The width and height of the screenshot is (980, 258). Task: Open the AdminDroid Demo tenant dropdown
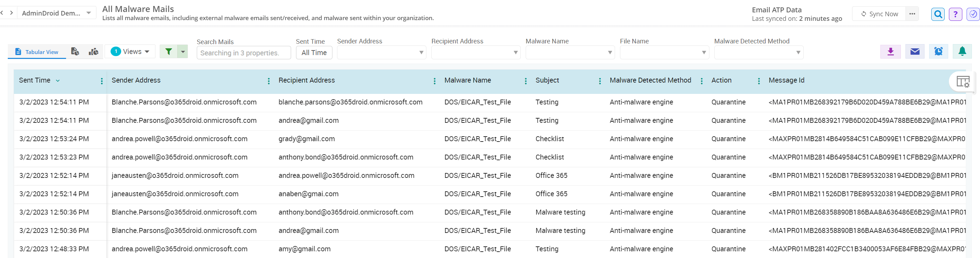pyautogui.click(x=57, y=13)
